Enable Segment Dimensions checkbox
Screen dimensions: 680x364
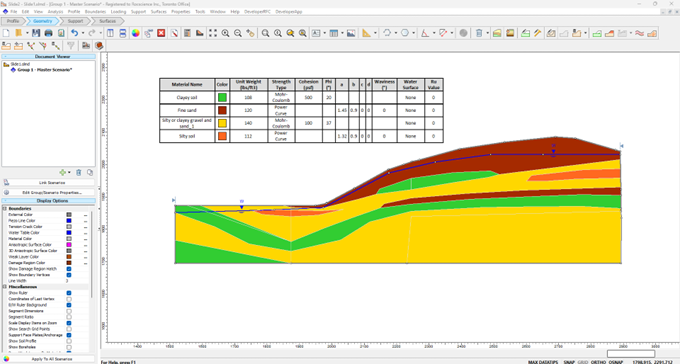click(x=69, y=311)
